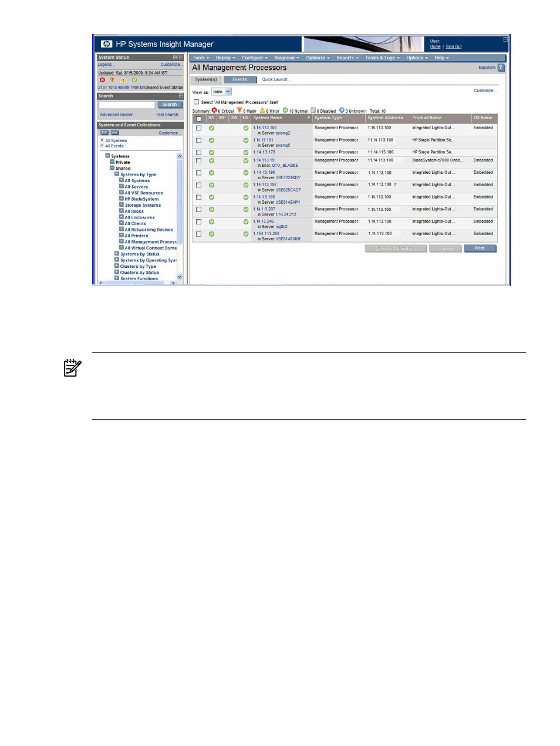Click the expand-all tree button
The height and width of the screenshot is (746, 560).
[104, 133]
